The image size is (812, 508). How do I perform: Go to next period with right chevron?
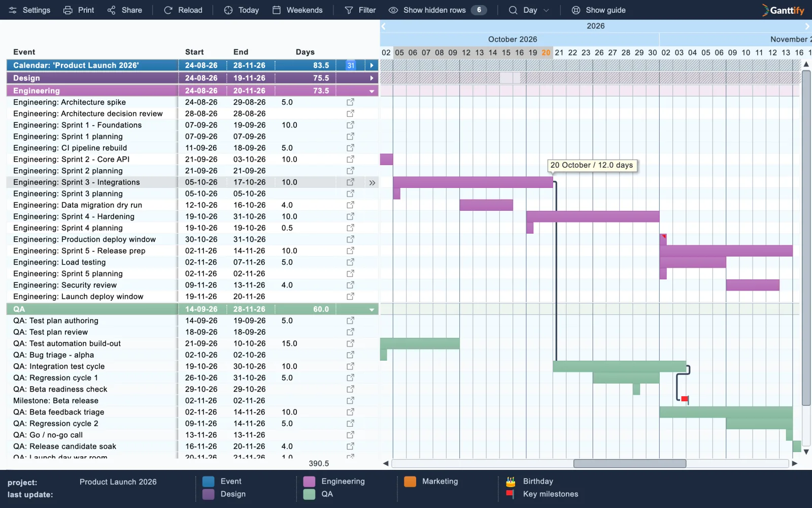807,26
